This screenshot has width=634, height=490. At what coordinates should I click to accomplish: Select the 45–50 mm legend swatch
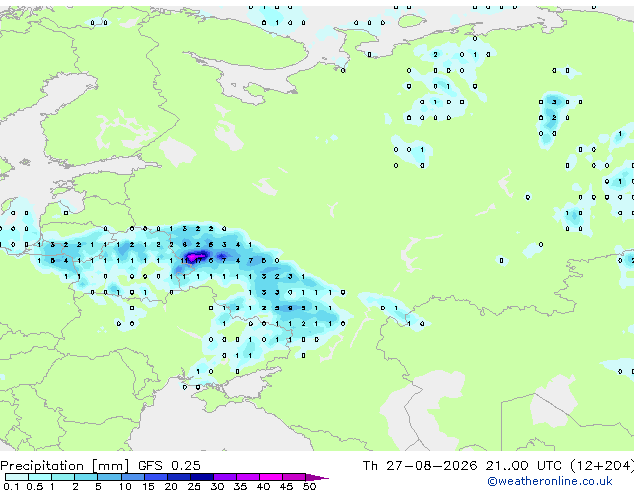(294, 477)
